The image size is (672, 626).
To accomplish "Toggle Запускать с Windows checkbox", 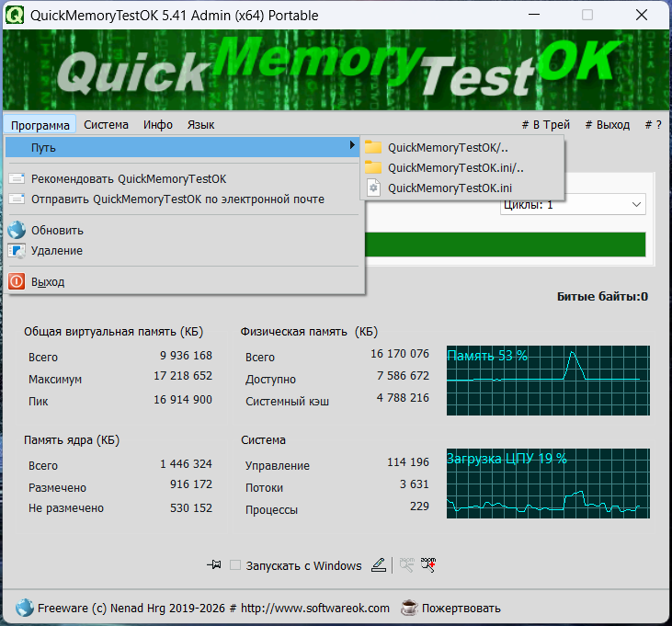I will coord(234,564).
